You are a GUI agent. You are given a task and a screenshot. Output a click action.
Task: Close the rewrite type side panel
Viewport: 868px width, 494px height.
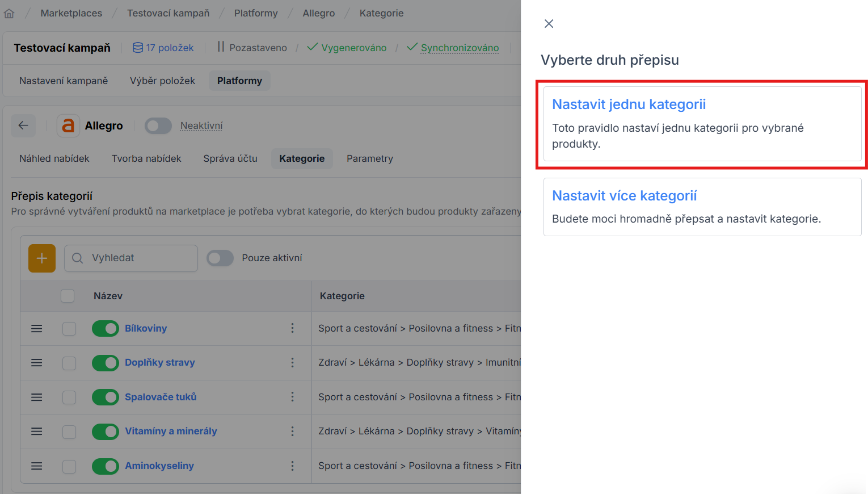[x=549, y=24]
